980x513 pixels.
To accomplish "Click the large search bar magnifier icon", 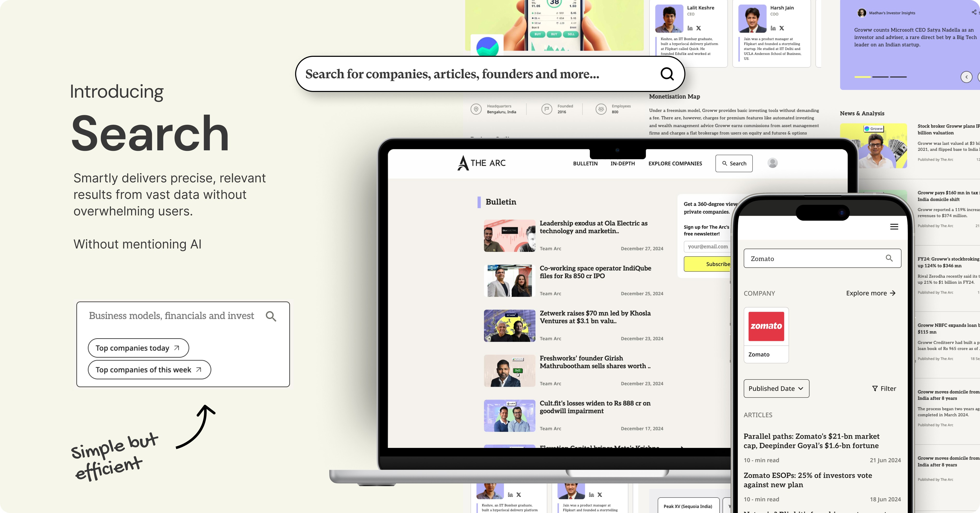I will [667, 74].
